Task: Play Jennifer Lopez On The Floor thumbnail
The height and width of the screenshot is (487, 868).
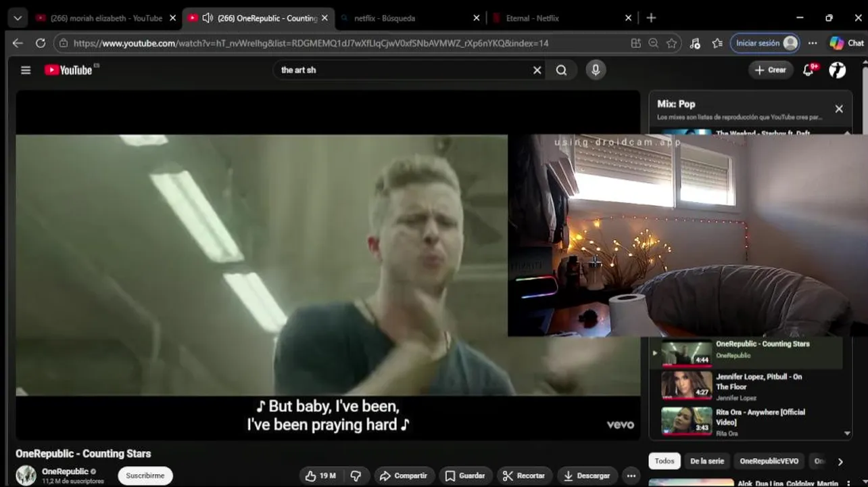Action: pyautogui.click(x=686, y=386)
